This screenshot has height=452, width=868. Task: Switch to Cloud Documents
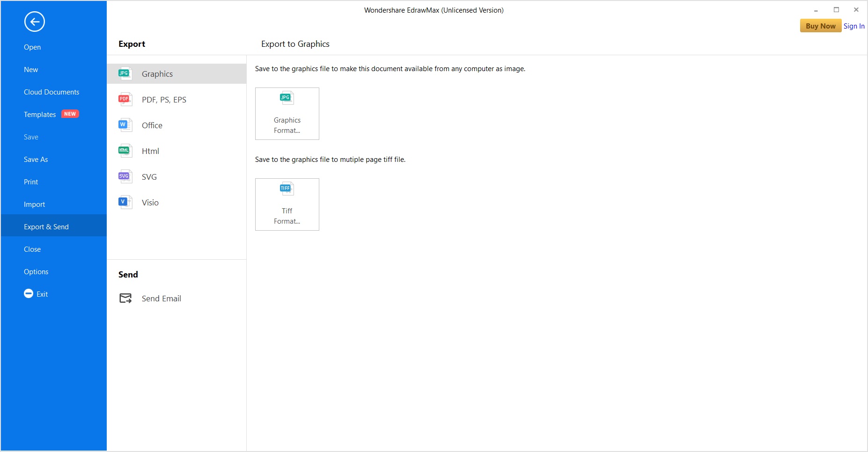click(51, 92)
